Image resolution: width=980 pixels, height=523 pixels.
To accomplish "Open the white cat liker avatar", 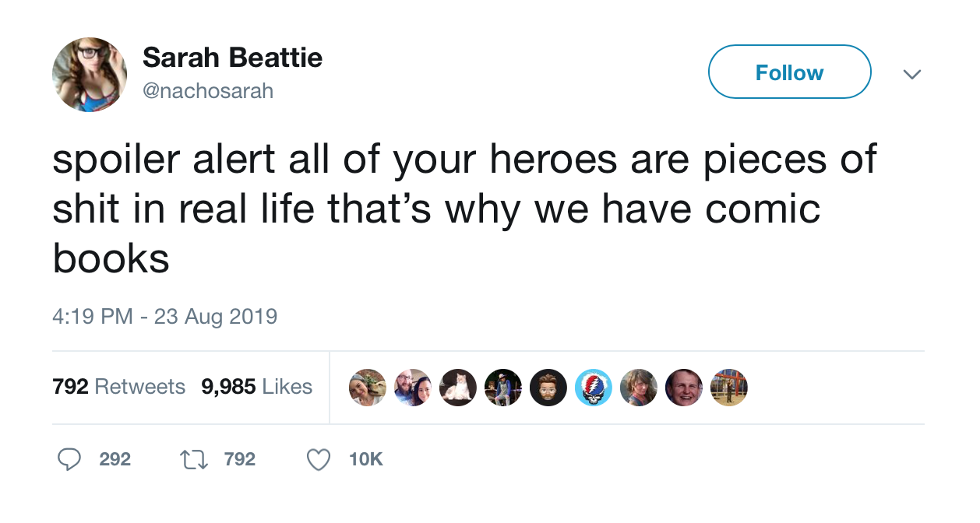I will [458, 388].
